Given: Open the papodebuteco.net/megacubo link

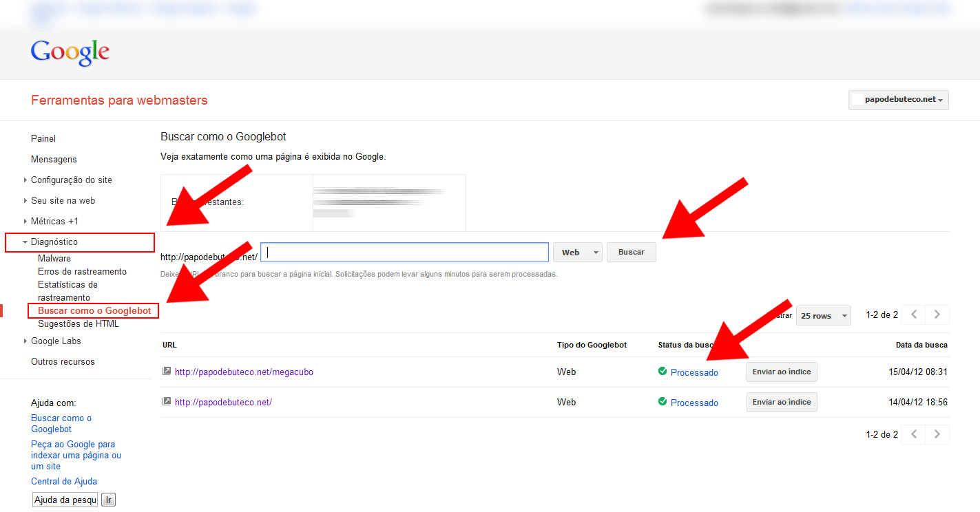Looking at the screenshot, I should pyautogui.click(x=244, y=372).
